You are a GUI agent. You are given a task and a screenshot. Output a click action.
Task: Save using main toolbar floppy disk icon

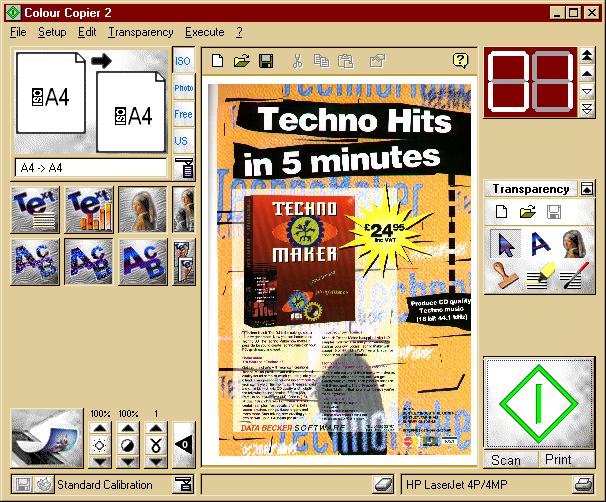[x=266, y=61]
